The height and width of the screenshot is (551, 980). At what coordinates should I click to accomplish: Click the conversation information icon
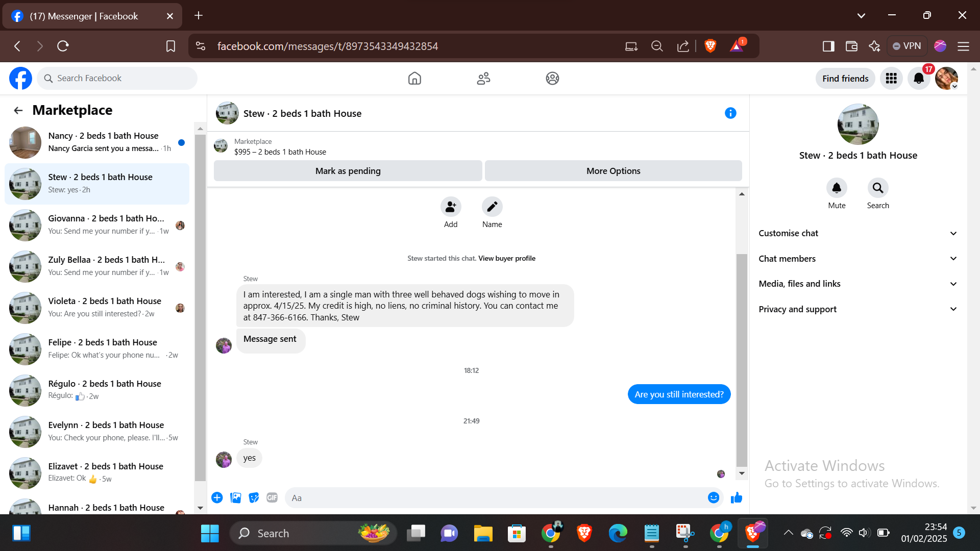pyautogui.click(x=730, y=113)
